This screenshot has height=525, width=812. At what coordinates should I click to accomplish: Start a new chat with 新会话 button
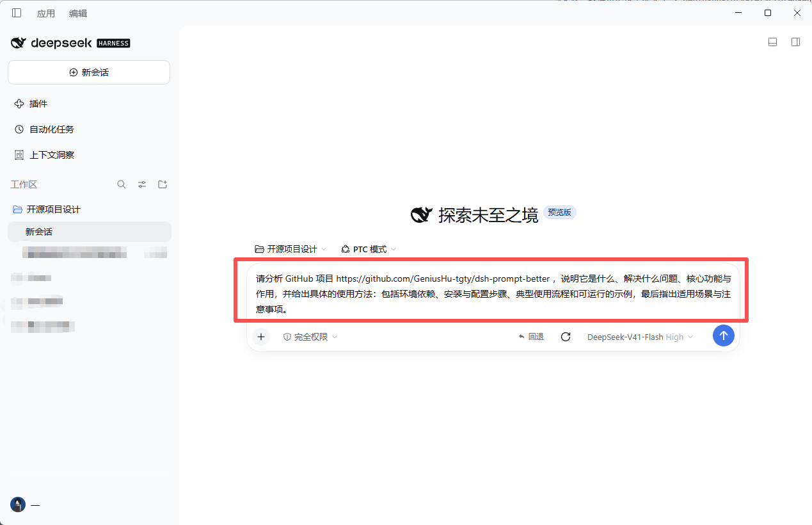tap(89, 72)
